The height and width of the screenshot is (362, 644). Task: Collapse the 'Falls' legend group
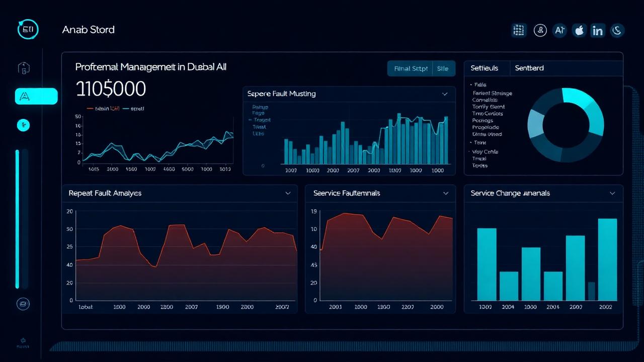click(x=478, y=85)
